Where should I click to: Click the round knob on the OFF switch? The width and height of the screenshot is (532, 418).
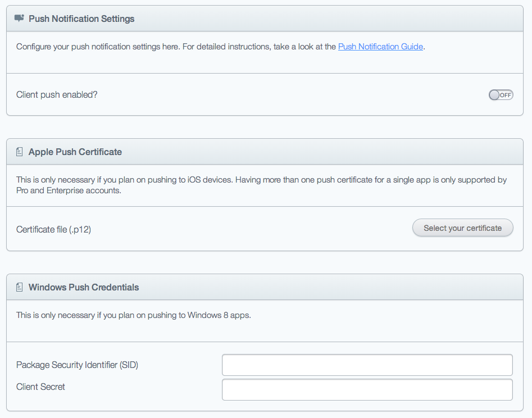[494, 95]
